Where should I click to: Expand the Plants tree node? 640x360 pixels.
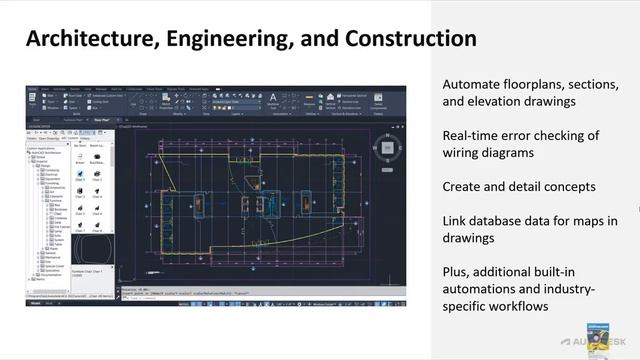43,249
